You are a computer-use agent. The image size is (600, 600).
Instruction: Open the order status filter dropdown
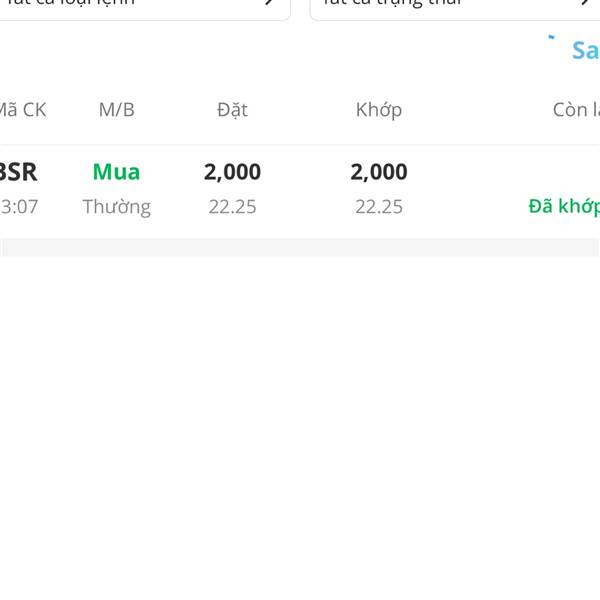455,8
